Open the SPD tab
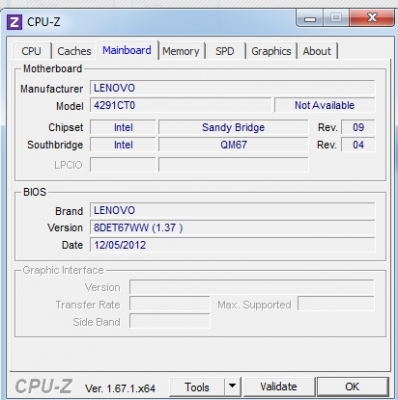 pyautogui.click(x=225, y=51)
